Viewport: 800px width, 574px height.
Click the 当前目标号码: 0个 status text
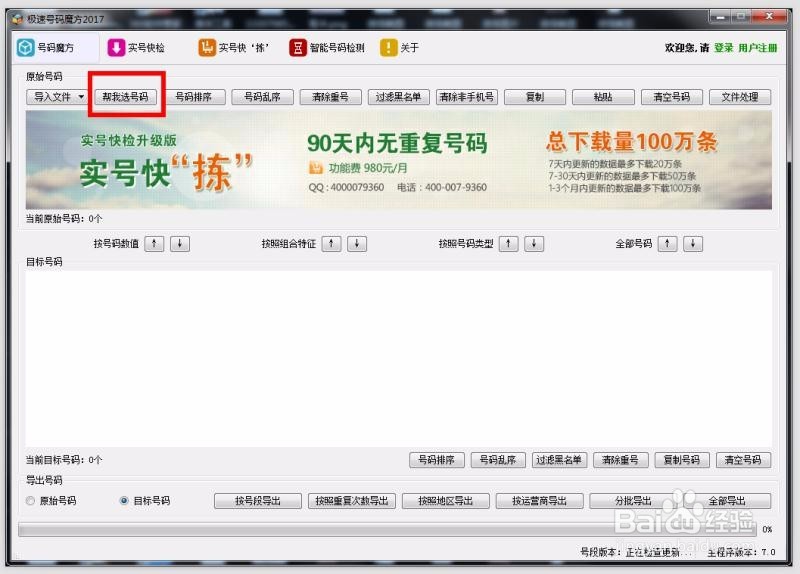point(64,460)
